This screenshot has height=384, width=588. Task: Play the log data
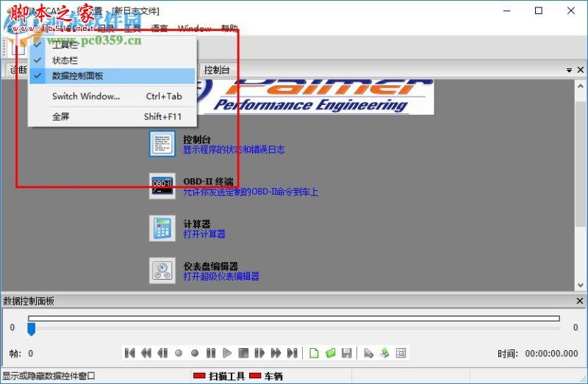pos(227,353)
